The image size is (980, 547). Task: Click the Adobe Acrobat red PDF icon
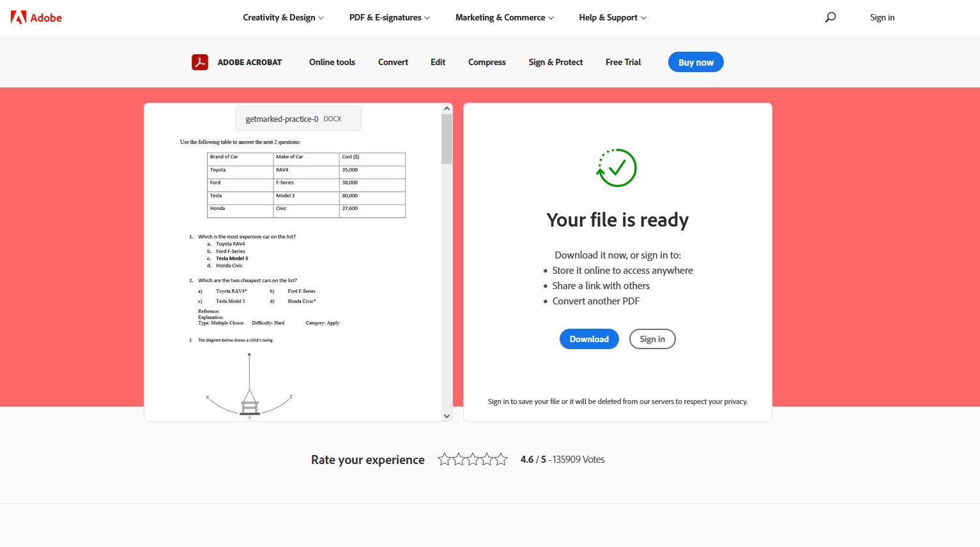click(200, 62)
